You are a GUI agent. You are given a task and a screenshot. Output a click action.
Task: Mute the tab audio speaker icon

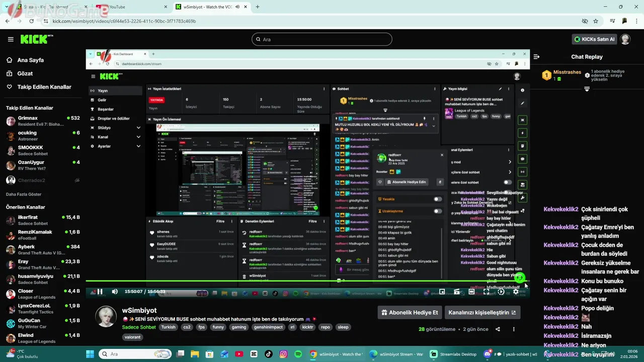click(x=237, y=7)
